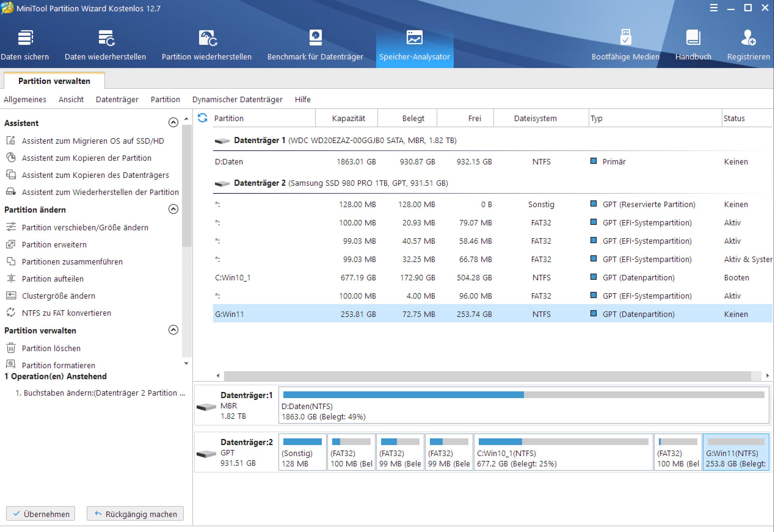Click the Übernehmen button

click(x=41, y=514)
